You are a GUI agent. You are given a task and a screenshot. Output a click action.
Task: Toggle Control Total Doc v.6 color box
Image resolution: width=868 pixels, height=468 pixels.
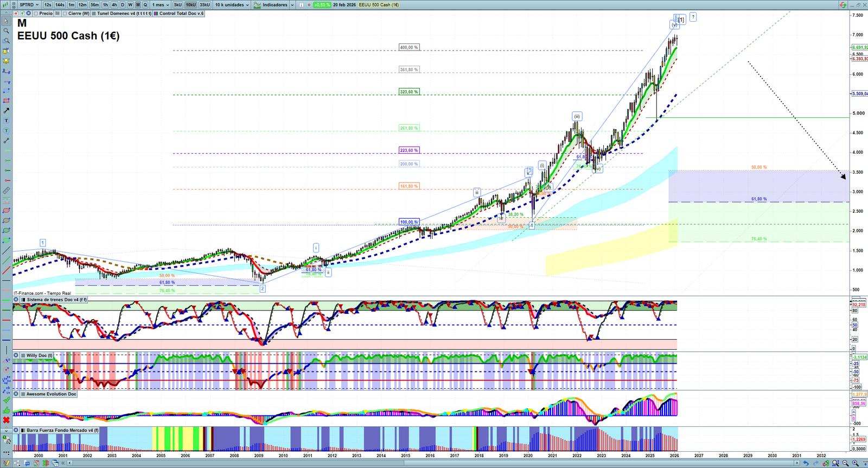[x=156, y=14]
